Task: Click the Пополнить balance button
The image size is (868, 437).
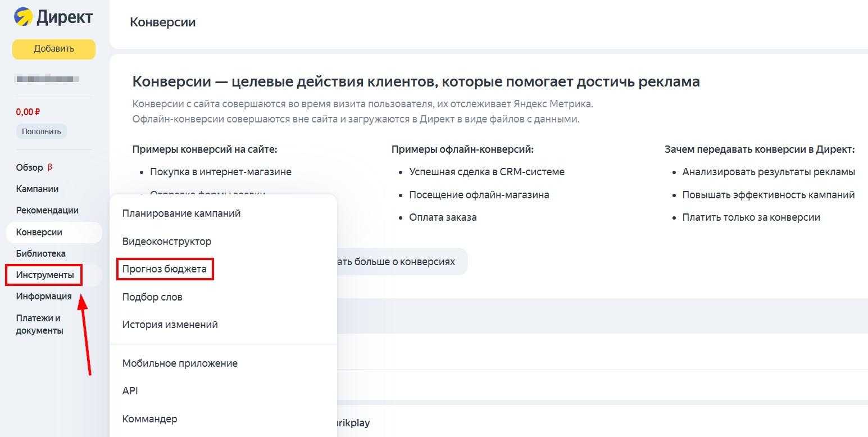Action: click(41, 131)
